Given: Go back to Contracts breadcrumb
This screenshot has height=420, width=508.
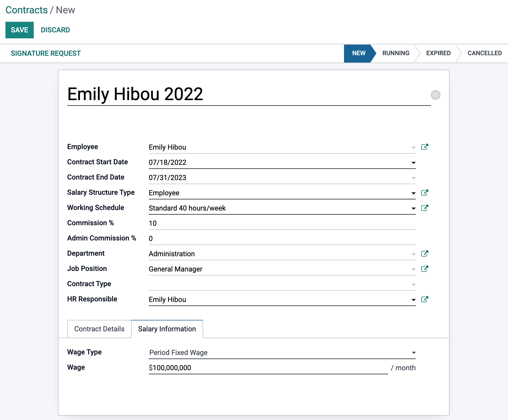Looking at the screenshot, I should [x=27, y=10].
